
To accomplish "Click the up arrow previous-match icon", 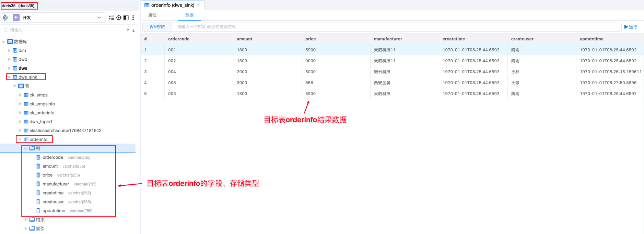I will tap(128, 30).
